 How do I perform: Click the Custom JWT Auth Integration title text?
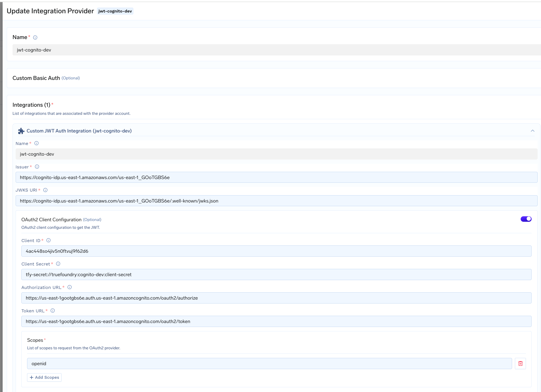[x=79, y=131]
